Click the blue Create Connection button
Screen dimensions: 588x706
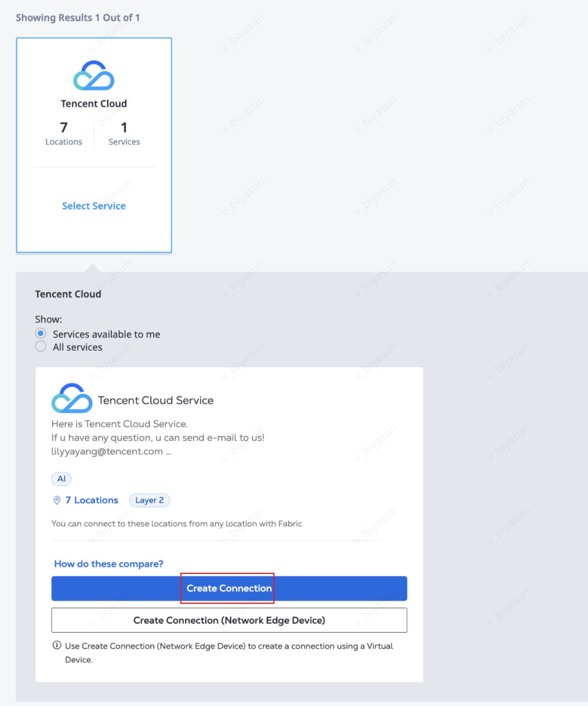click(229, 588)
